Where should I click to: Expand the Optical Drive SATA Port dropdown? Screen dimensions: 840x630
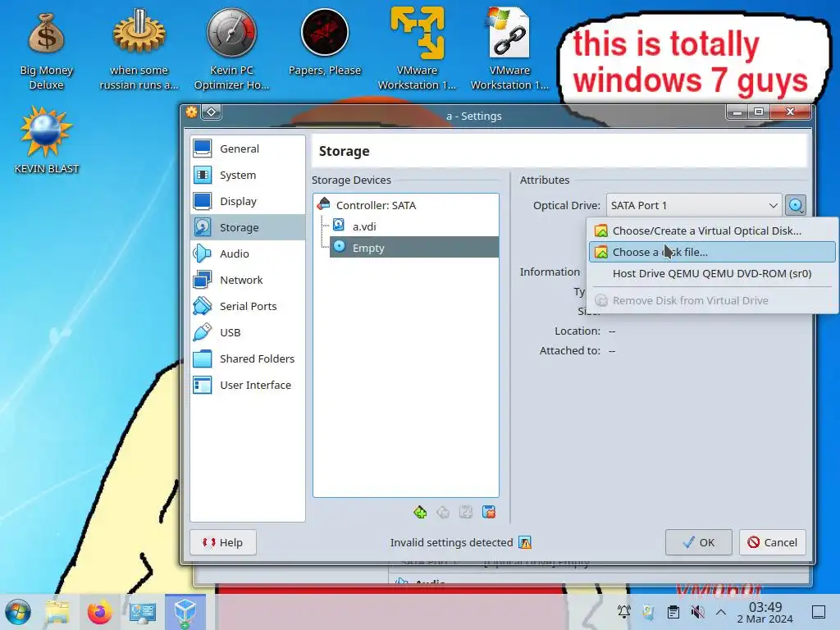pos(694,205)
